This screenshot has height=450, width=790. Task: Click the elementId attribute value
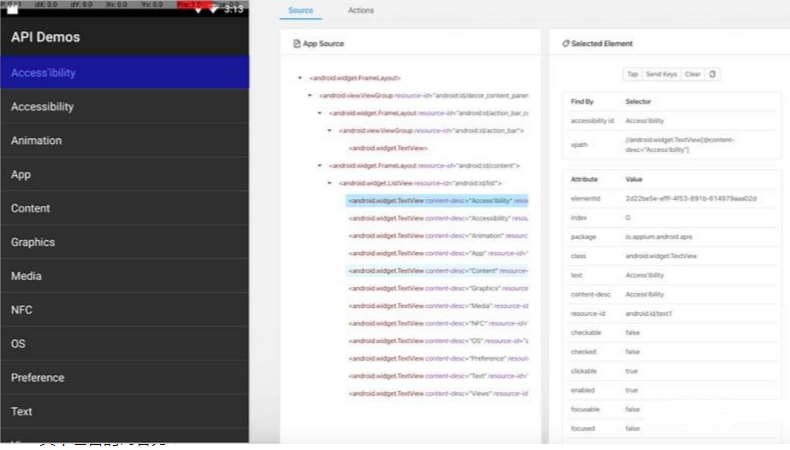(x=691, y=199)
